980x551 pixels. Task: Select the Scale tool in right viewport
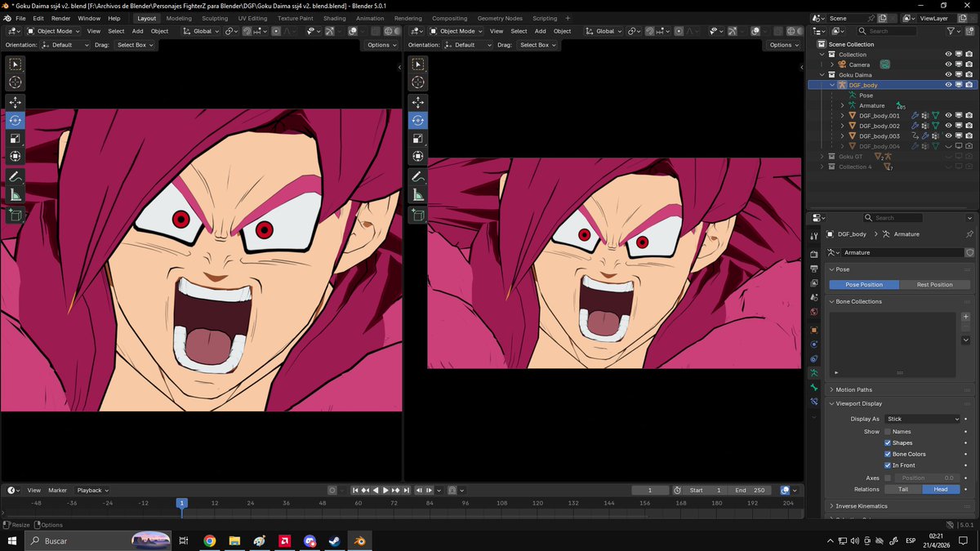(417, 138)
